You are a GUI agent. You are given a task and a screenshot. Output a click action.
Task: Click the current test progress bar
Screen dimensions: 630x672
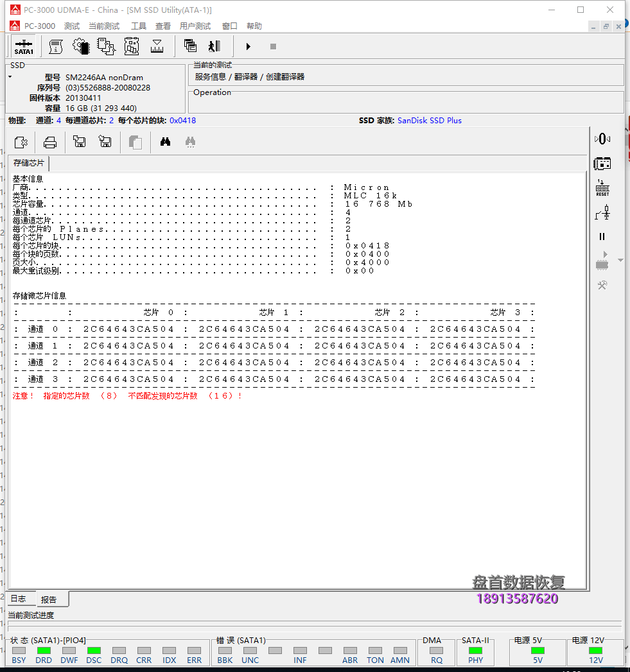315,626
